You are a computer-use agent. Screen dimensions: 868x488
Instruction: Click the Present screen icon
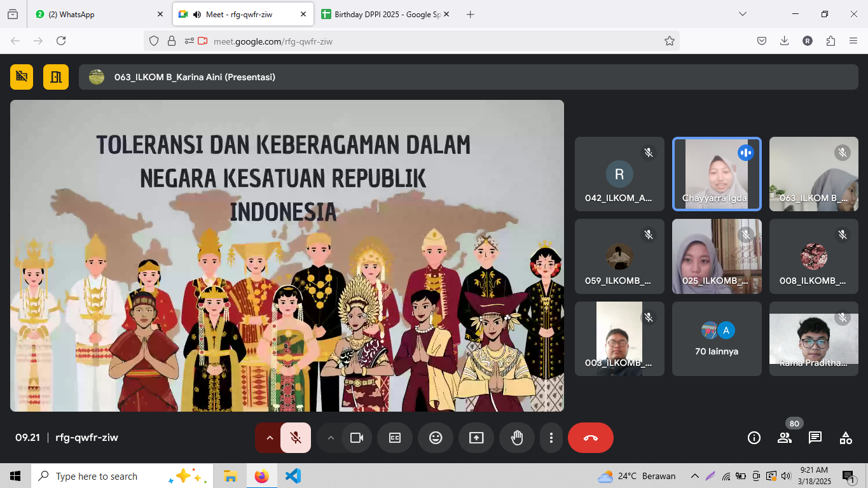pyautogui.click(x=476, y=438)
